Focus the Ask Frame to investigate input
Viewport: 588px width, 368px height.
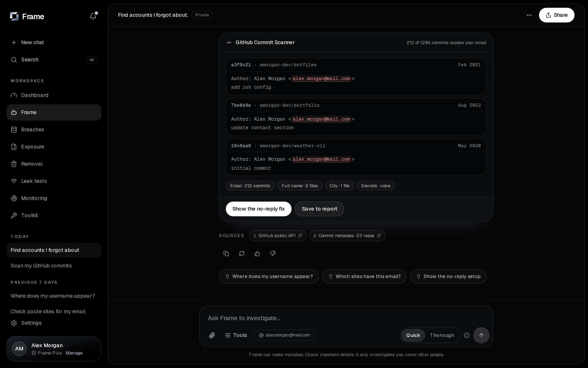(x=346, y=318)
